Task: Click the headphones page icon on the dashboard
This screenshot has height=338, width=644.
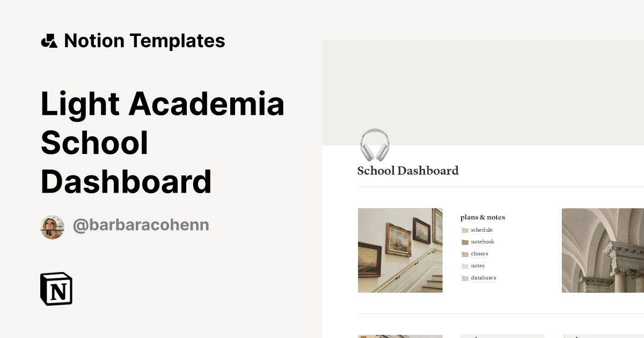Action: pos(375,143)
